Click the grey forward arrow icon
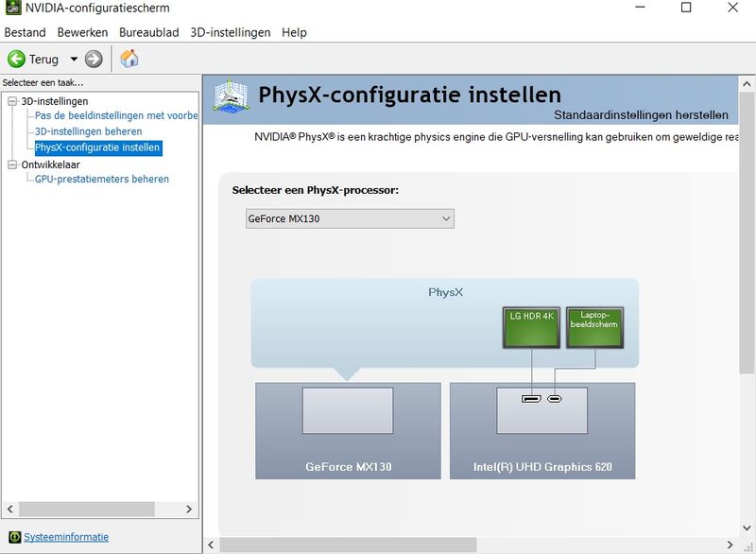Image resolution: width=756 pixels, height=554 pixels. (x=94, y=59)
